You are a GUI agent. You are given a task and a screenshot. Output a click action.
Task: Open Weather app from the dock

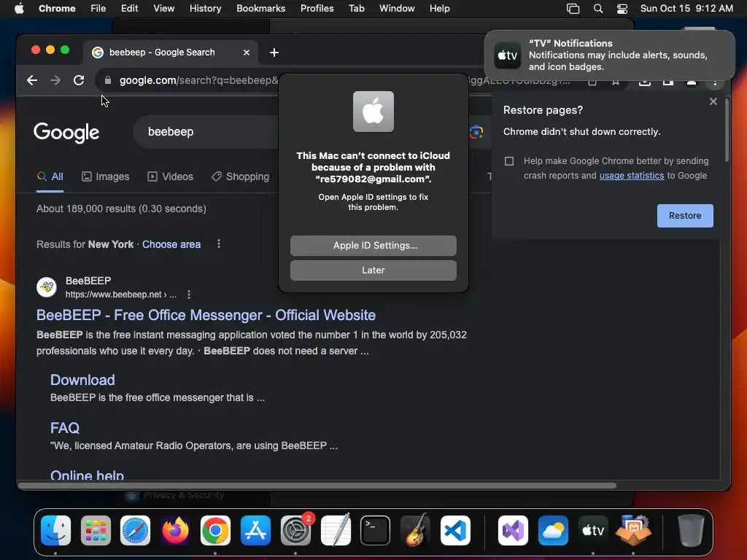coord(553,531)
